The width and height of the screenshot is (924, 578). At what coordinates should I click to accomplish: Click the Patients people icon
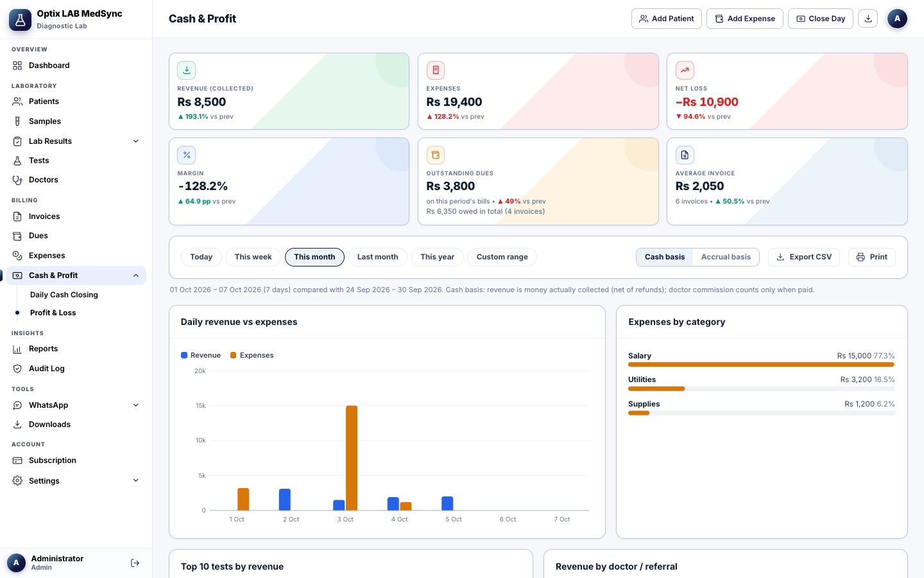[17, 101]
